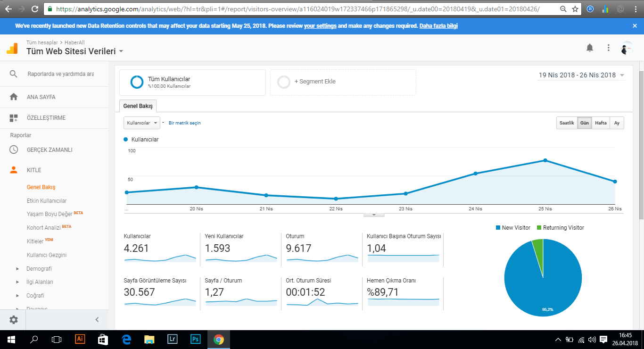The image size is (644, 349).
Task: Select the Genel Bakış tab
Action: point(138,106)
